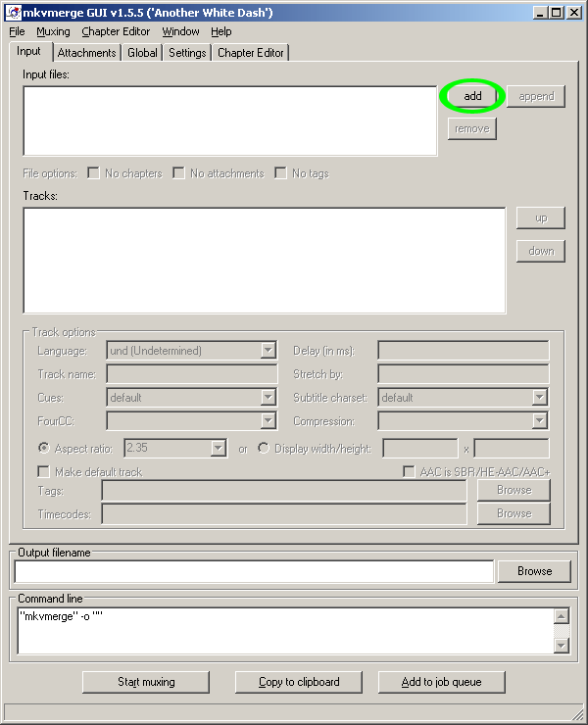Click inside the Tracks list box

(x=265, y=261)
